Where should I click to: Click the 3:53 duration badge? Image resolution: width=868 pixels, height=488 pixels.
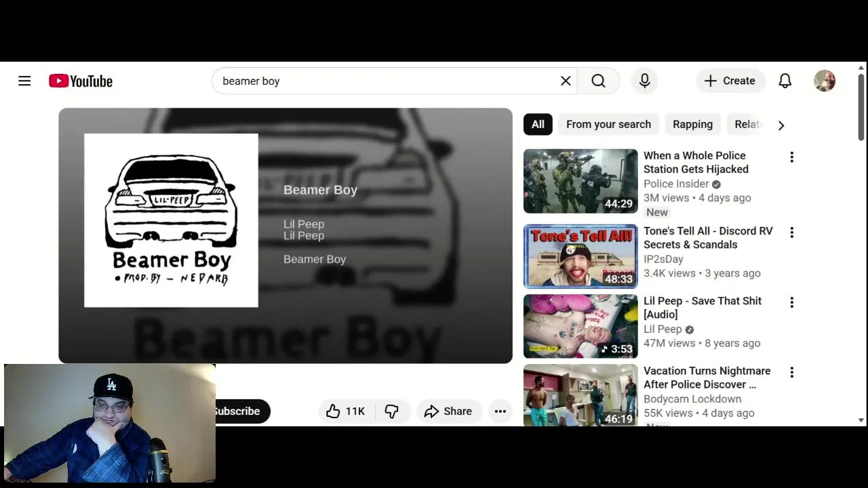coord(616,349)
